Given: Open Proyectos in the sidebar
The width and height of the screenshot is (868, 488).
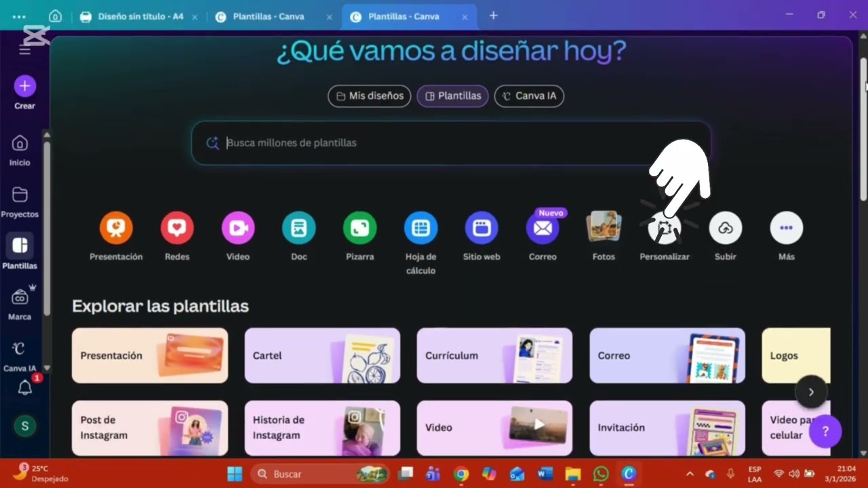Looking at the screenshot, I should 20,201.
